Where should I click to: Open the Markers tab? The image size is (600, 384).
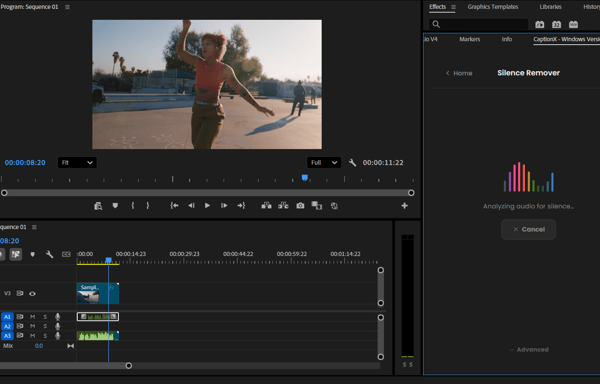tap(470, 39)
